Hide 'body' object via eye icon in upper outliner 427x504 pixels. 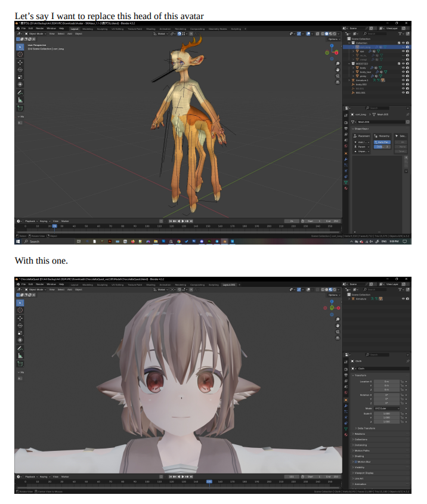(403, 68)
